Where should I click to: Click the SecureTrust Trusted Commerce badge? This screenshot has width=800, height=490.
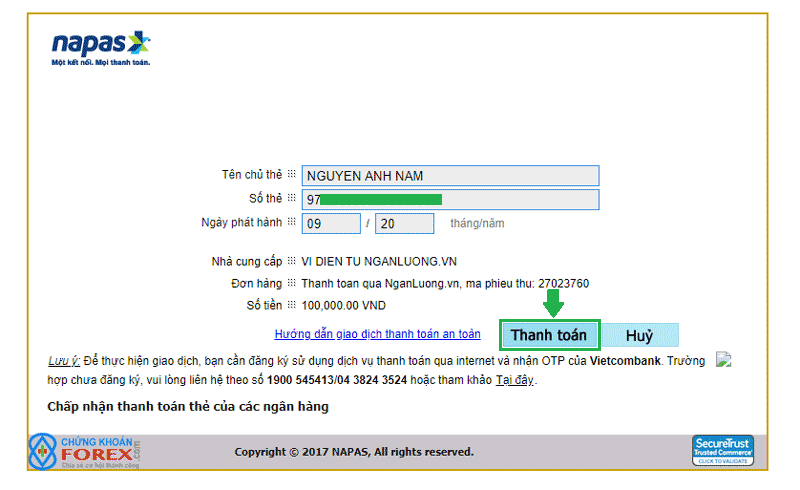(x=722, y=450)
